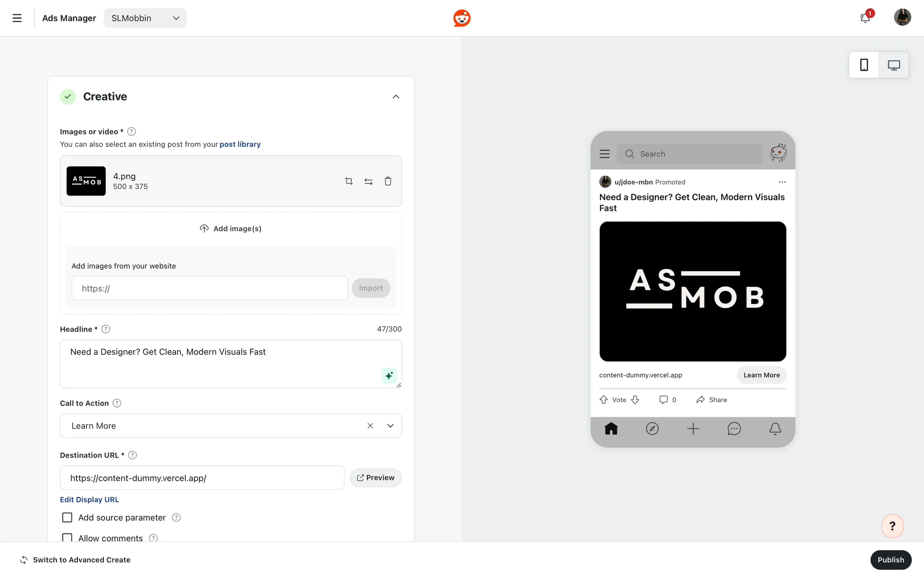Enable Add source parameter checkbox

point(67,517)
